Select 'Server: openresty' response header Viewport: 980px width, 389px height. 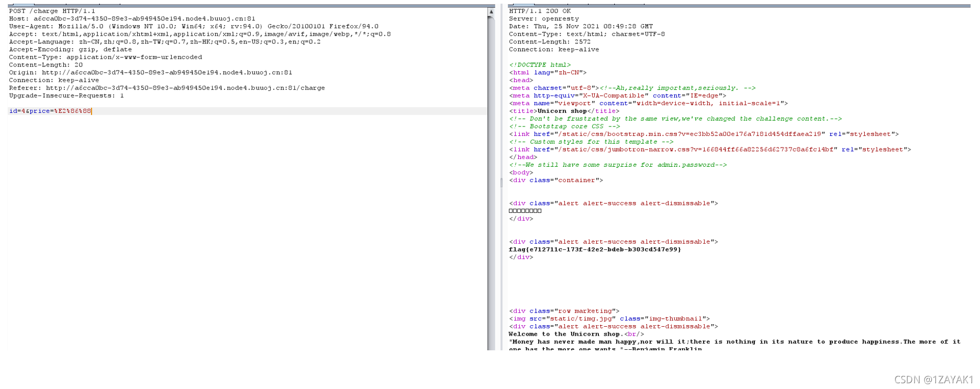[544, 19]
